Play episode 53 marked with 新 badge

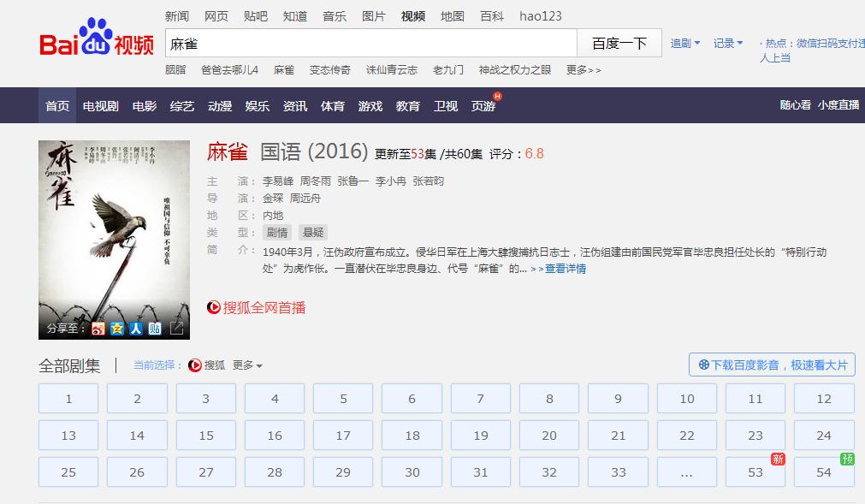coord(754,471)
